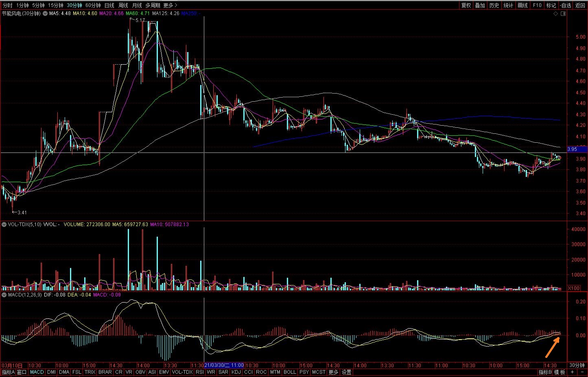Screen dimensions: 588x377
Task: Select the EMV indicator tab
Action: click(164, 372)
